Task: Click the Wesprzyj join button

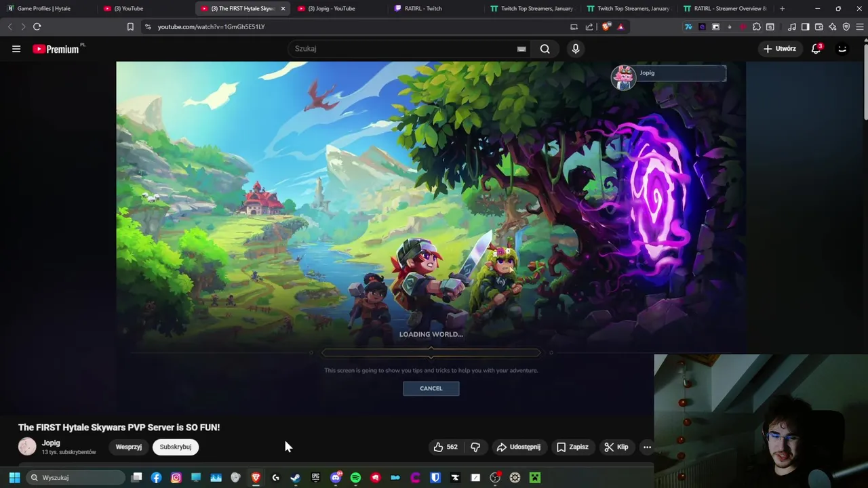Action: (129, 447)
